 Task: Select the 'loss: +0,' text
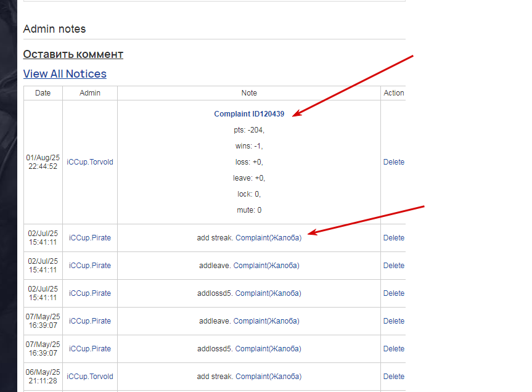(249, 162)
